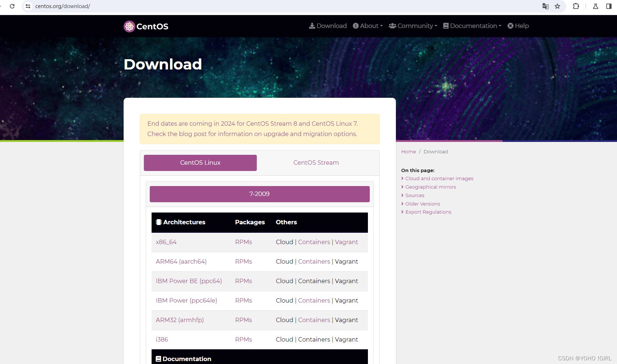
Task: Open RPMs for ARM32 (armhfp) row
Action: pos(244,320)
